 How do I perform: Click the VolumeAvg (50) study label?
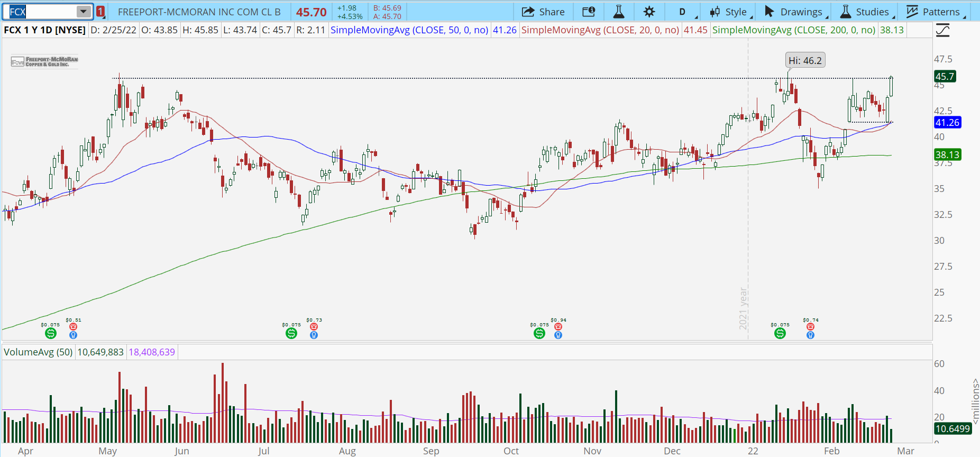[x=38, y=352]
